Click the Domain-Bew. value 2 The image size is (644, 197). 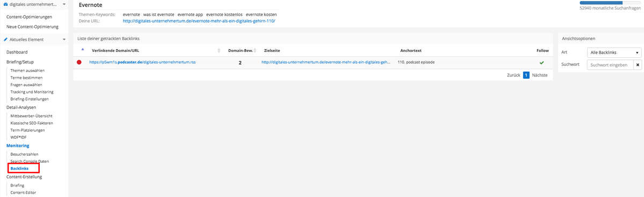[x=240, y=63]
